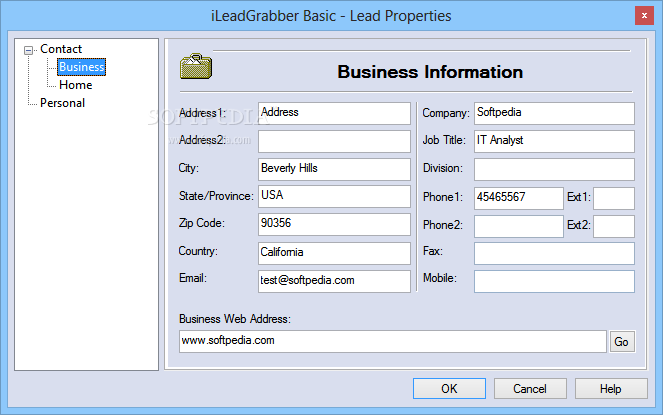Click the empty Phone2 field
This screenshot has height=415, width=663.
(x=518, y=226)
